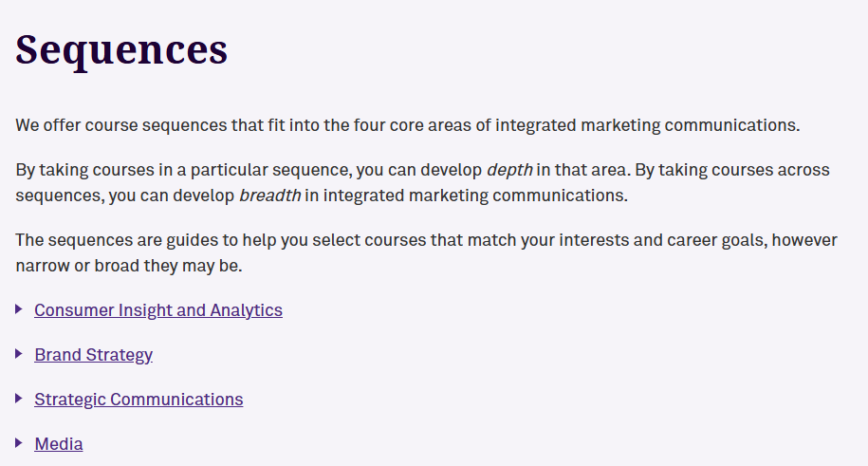
Task: Expand the Brand Strategy disclosure arrow
Action: pyautogui.click(x=19, y=354)
